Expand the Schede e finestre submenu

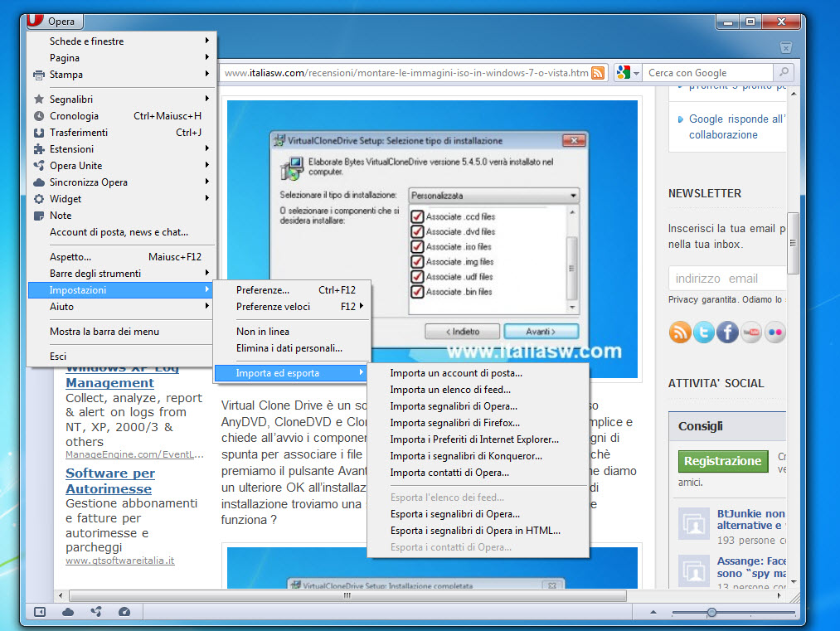tap(122, 41)
